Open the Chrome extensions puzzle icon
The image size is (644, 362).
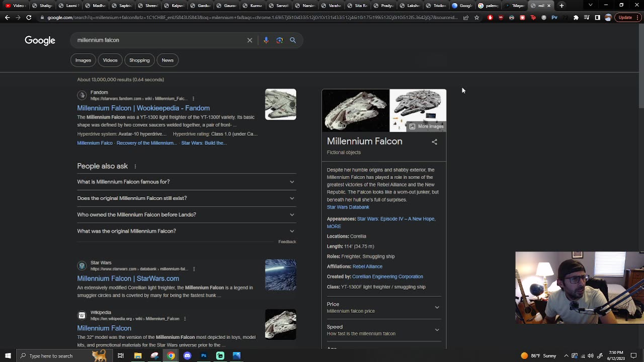tap(576, 18)
